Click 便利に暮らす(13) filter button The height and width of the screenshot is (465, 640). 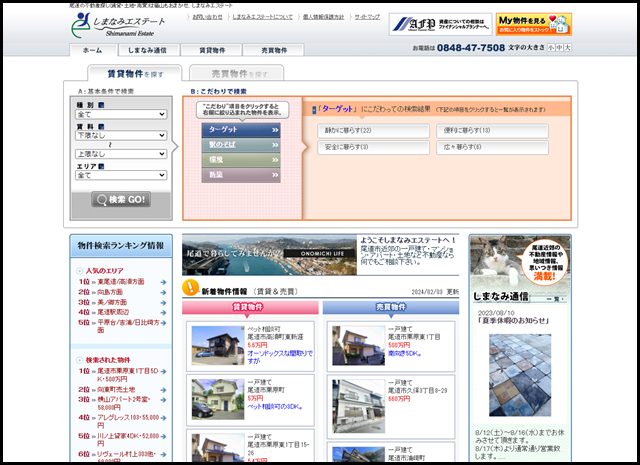click(x=492, y=131)
